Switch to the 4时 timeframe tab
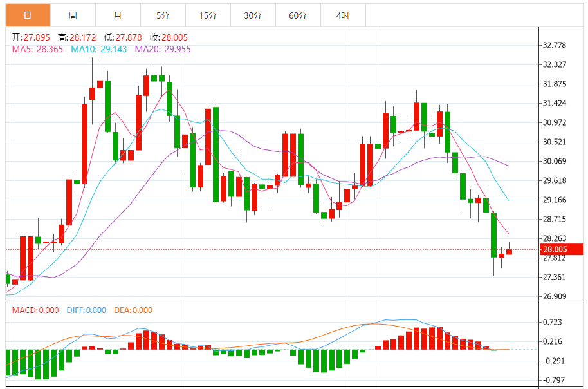The height and width of the screenshot is (389, 588). [343, 15]
